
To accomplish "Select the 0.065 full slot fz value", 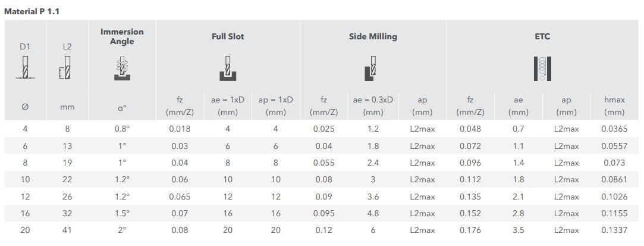I will pyautogui.click(x=180, y=197).
